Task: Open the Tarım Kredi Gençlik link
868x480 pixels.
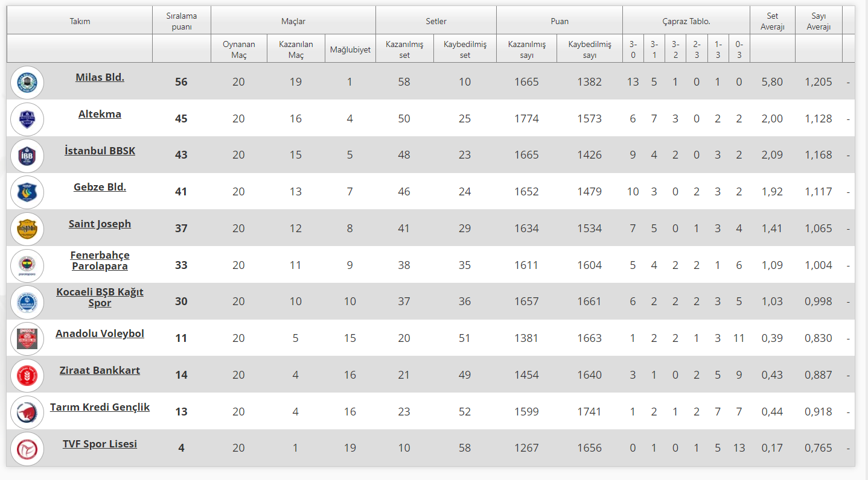Action: 100,407
